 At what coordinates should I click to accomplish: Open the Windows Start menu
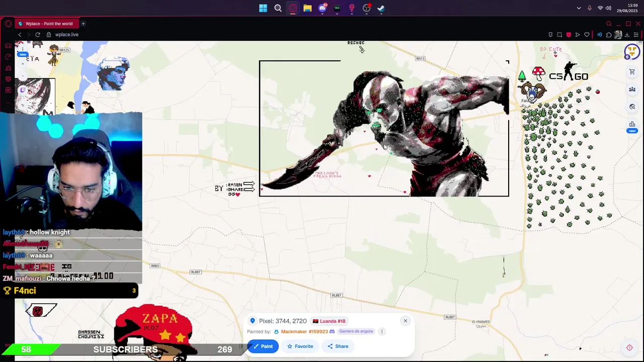coord(263,8)
